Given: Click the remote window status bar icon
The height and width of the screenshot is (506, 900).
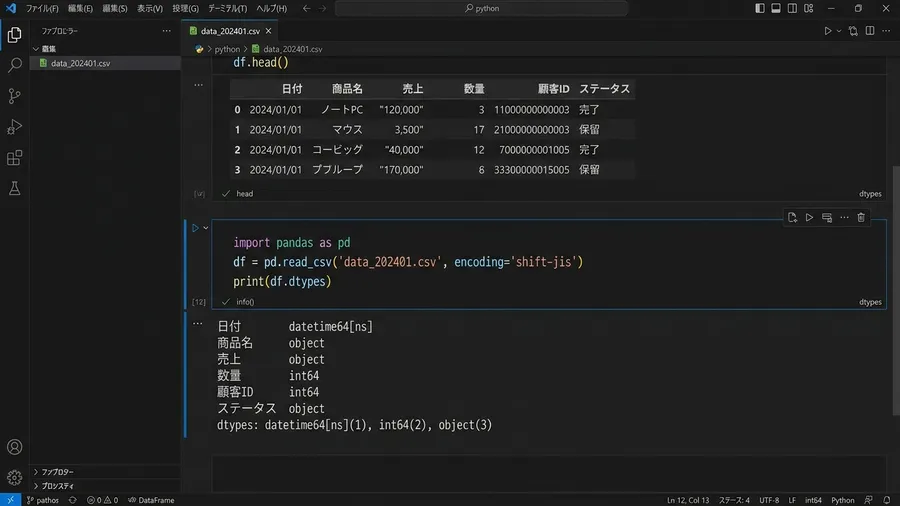Looking at the screenshot, I should click(10, 500).
